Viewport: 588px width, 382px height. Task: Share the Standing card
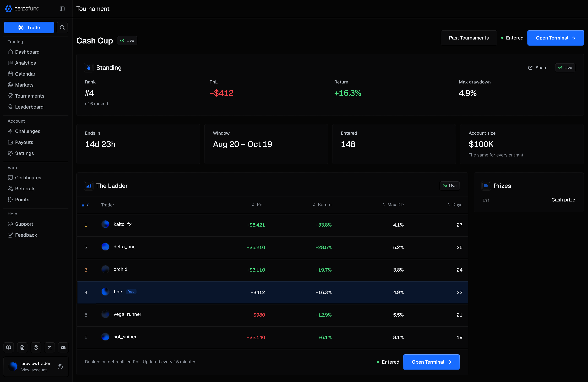[x=538, y=68]
